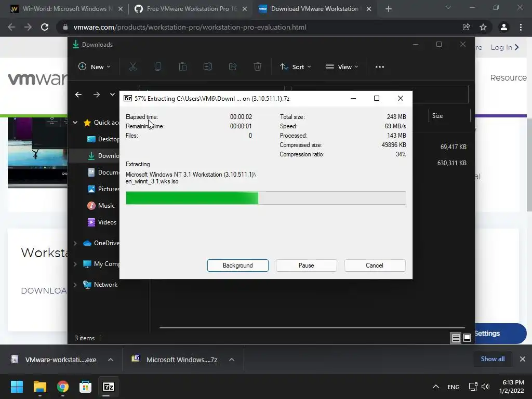Viewport: 532px width, 399px height.
Task: Expand the Network tree node
Action: [x=75, y=285]
